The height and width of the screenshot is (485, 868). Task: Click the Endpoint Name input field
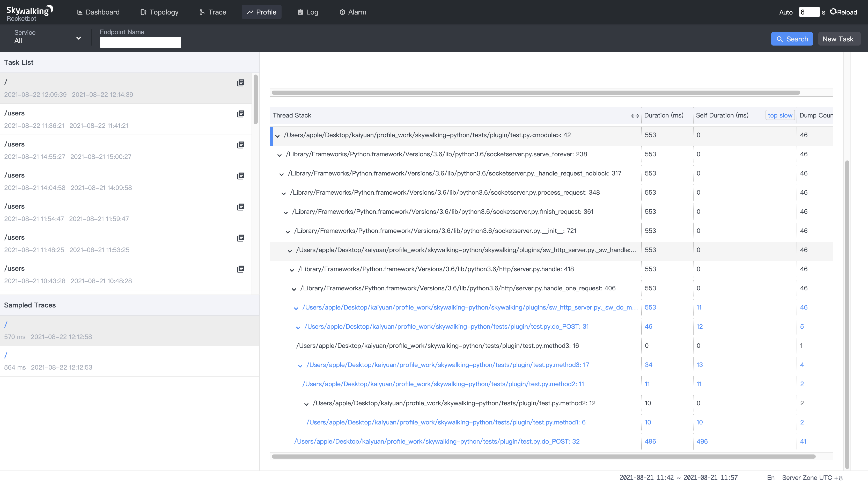(x=140, y=42)
